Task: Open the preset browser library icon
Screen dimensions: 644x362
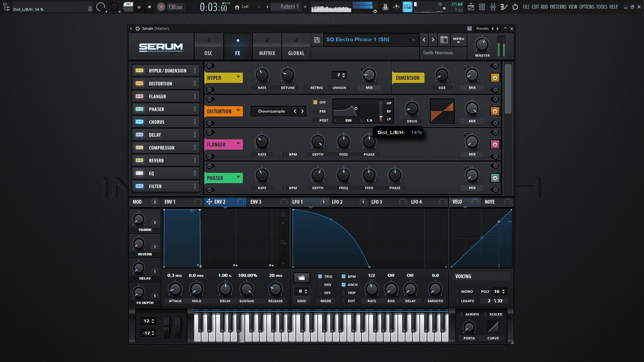Action: (444, 40)
